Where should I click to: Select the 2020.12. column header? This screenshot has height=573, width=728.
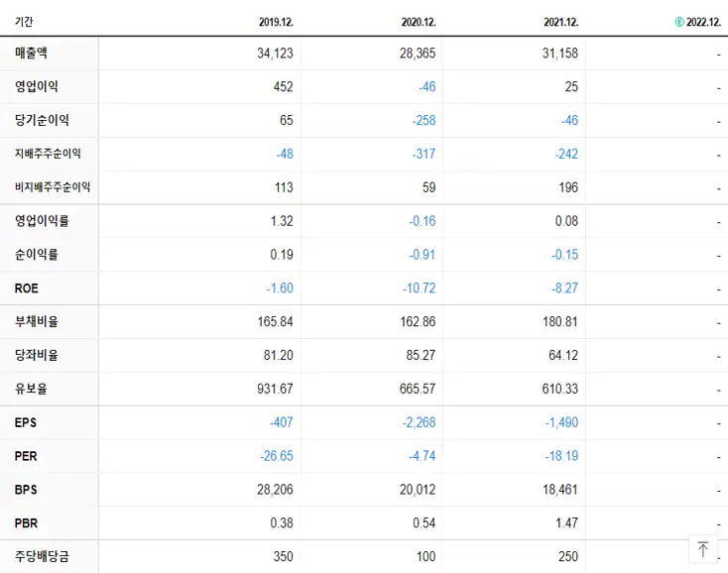click(419, 22)
